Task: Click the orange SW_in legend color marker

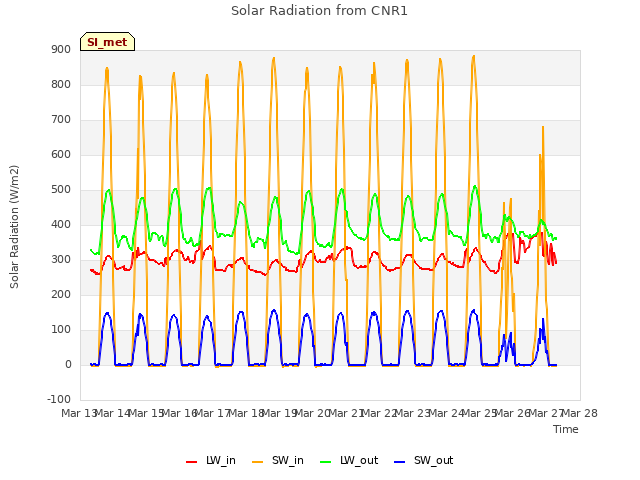Action: (258, 462)
